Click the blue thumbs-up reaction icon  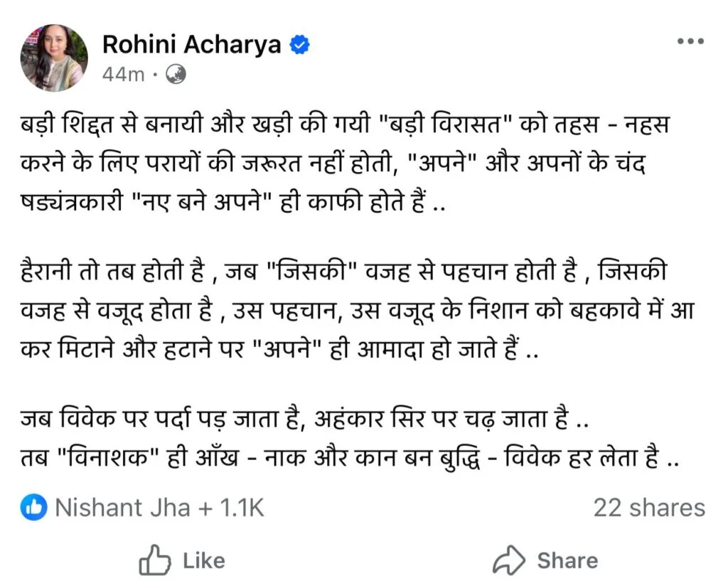(x=31, y=507)
